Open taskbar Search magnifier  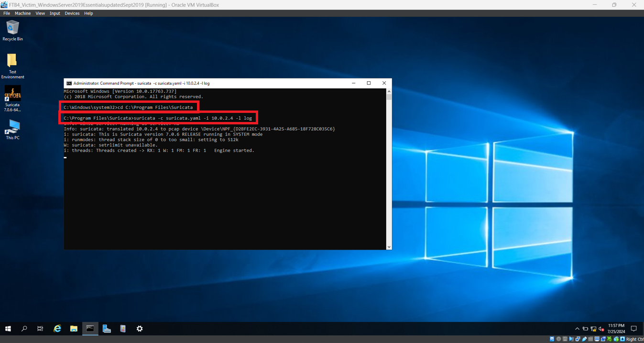click(x=24, y=329)
